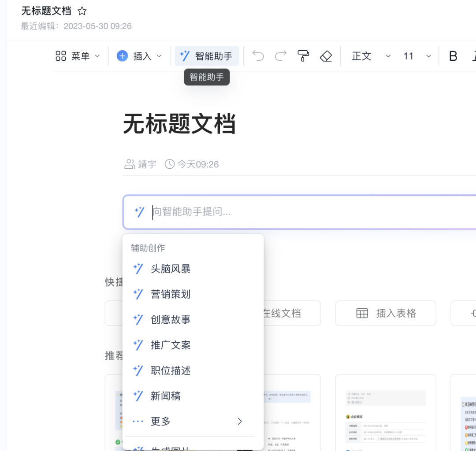Open the font size 11 dropdown

[x=417, y=56]
